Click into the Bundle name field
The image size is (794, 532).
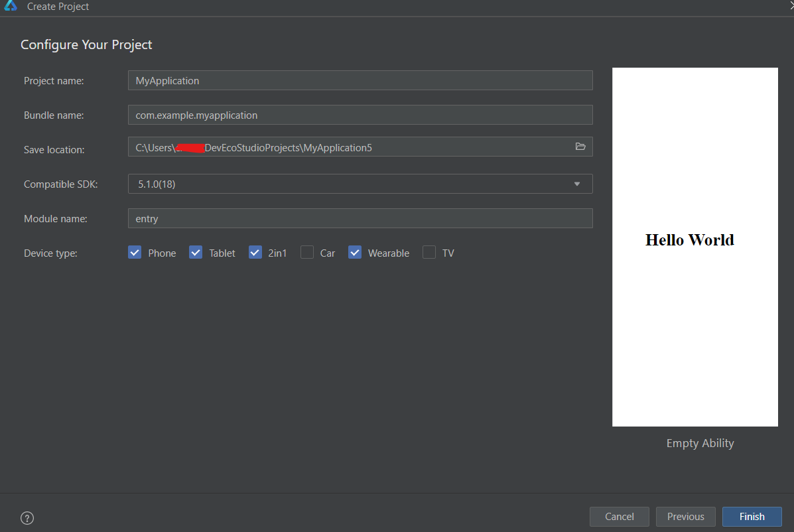(x=360, y=115)
